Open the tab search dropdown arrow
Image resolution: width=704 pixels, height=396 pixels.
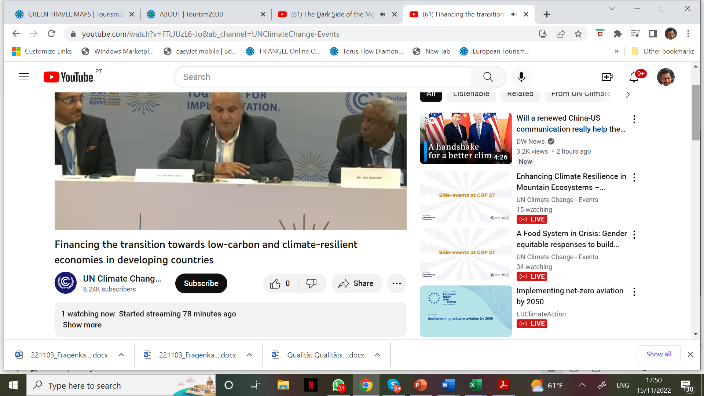coord(612,9)
